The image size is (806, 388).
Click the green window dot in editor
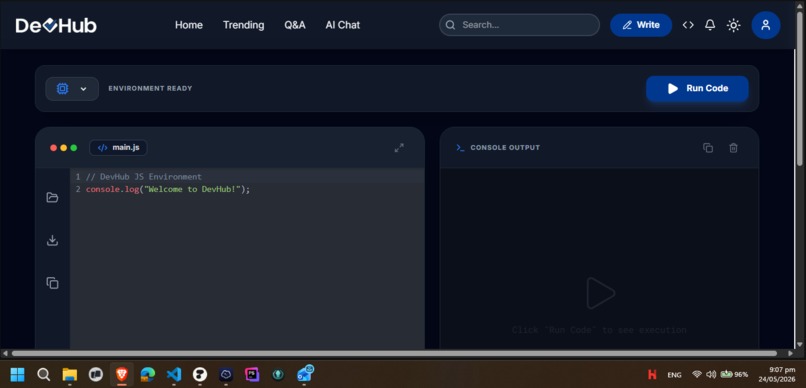[x=74, y=148]
